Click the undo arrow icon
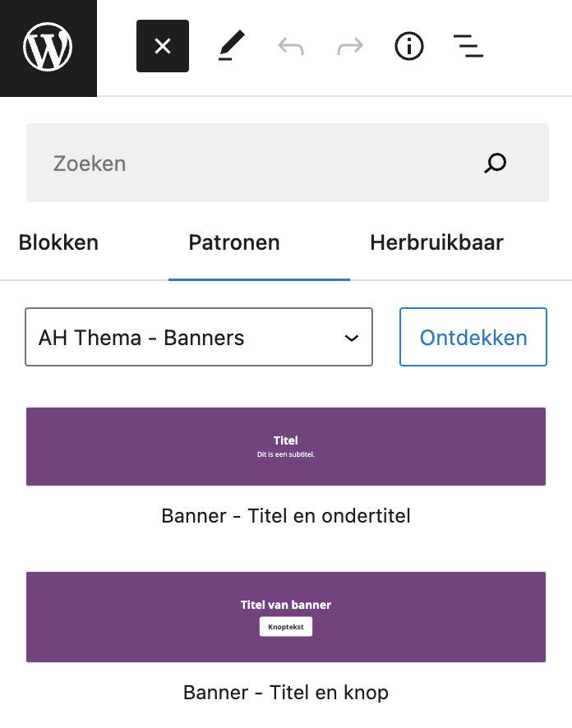 point(291,47)
